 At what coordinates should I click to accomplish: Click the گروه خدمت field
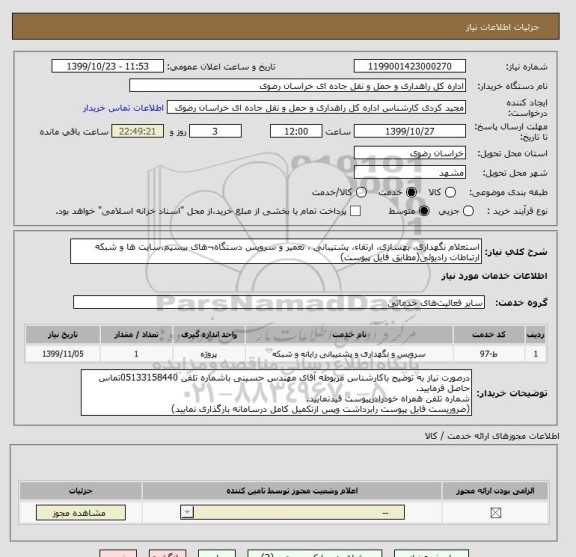(279, 302)
